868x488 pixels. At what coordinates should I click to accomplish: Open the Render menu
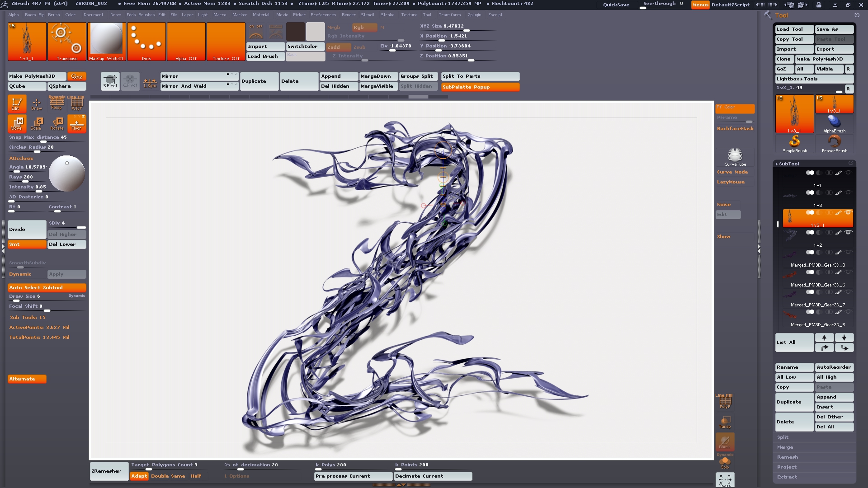pyautogui.click(x=348, y=15)
